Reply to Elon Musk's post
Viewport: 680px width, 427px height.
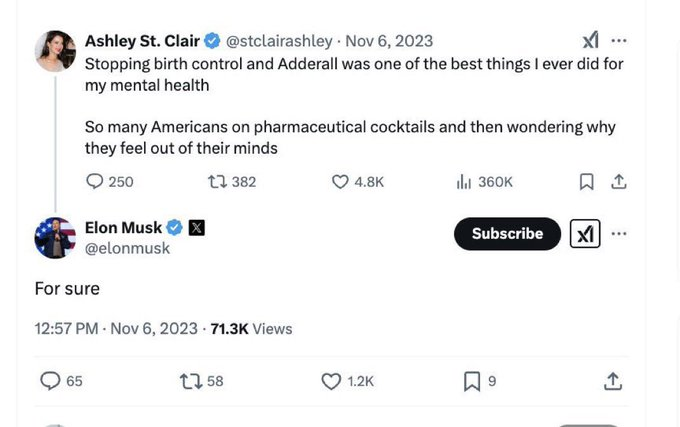click(50, 381)
